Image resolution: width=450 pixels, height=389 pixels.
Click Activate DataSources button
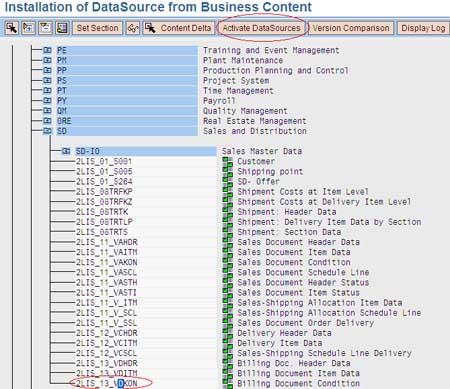261,28
